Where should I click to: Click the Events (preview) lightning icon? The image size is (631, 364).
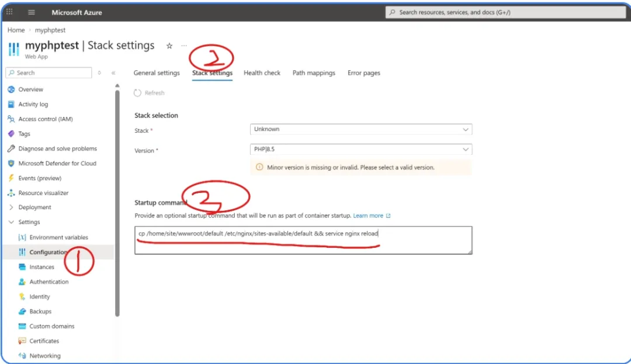click(11, 178)
